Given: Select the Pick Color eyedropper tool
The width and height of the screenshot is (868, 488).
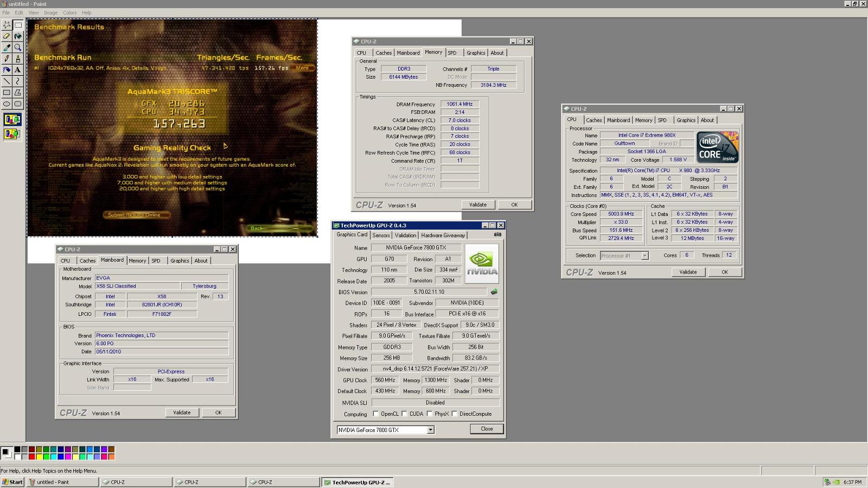Looking at the screenshot, I should [x=7, y=48].
